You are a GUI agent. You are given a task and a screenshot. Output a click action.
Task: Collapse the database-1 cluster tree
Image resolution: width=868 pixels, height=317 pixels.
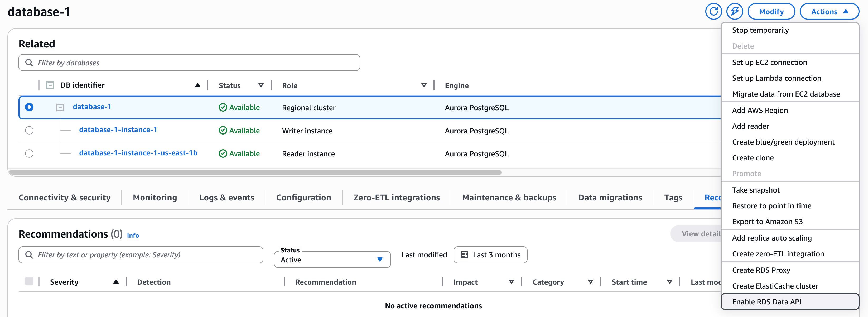pos(60,107)
